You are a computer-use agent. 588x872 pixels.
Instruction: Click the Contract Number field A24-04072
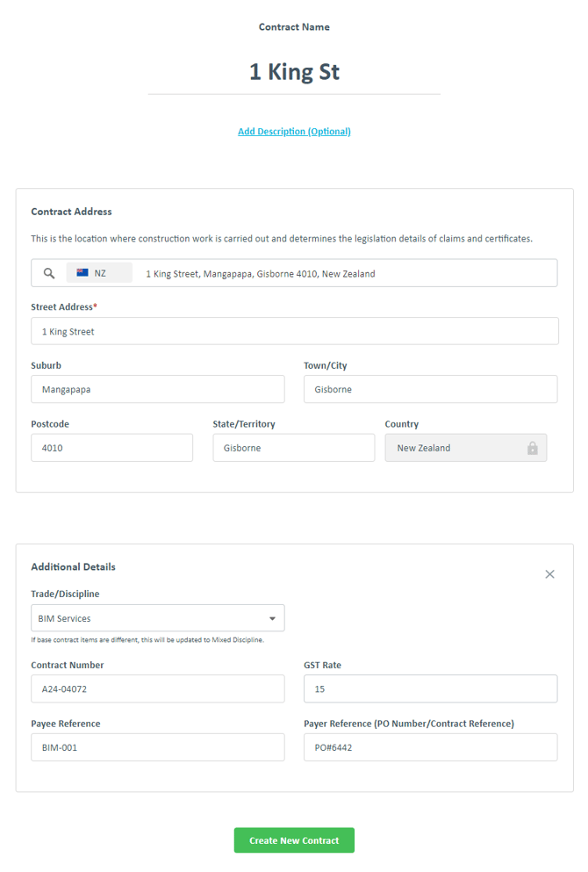(158, 688)
